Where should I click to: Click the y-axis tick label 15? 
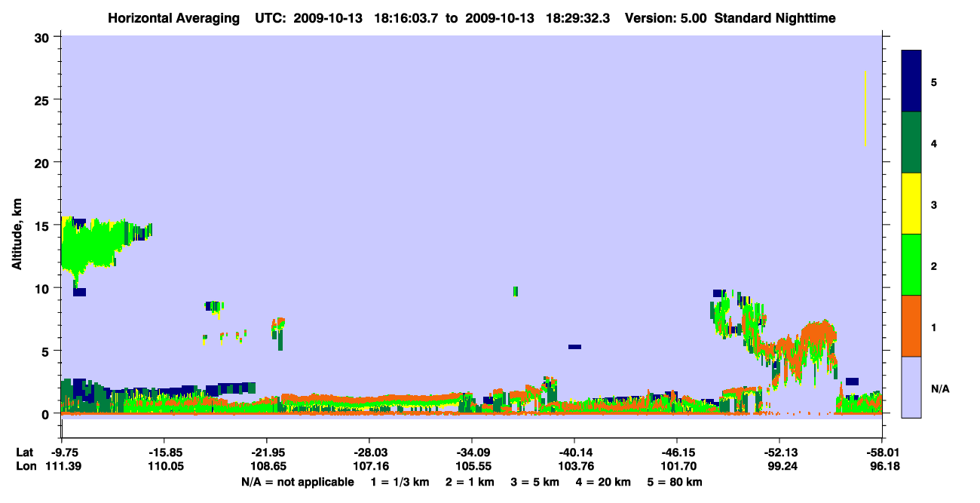coord(42,225)
